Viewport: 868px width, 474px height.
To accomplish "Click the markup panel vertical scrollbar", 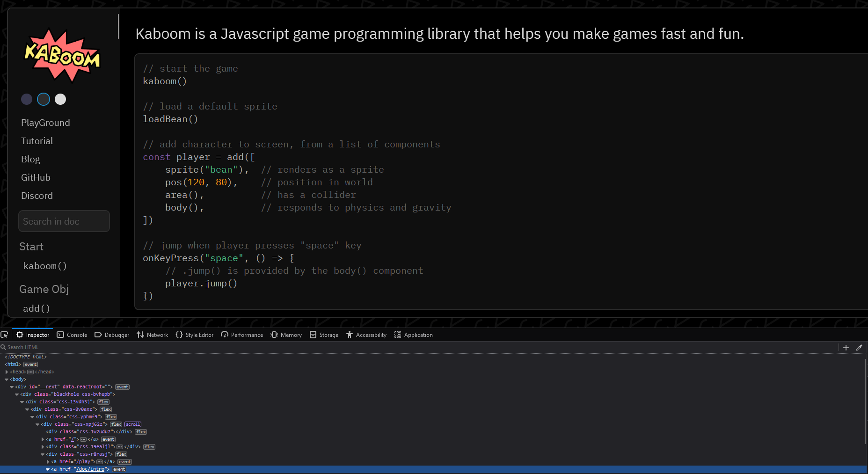I will (x=866, y=401).
